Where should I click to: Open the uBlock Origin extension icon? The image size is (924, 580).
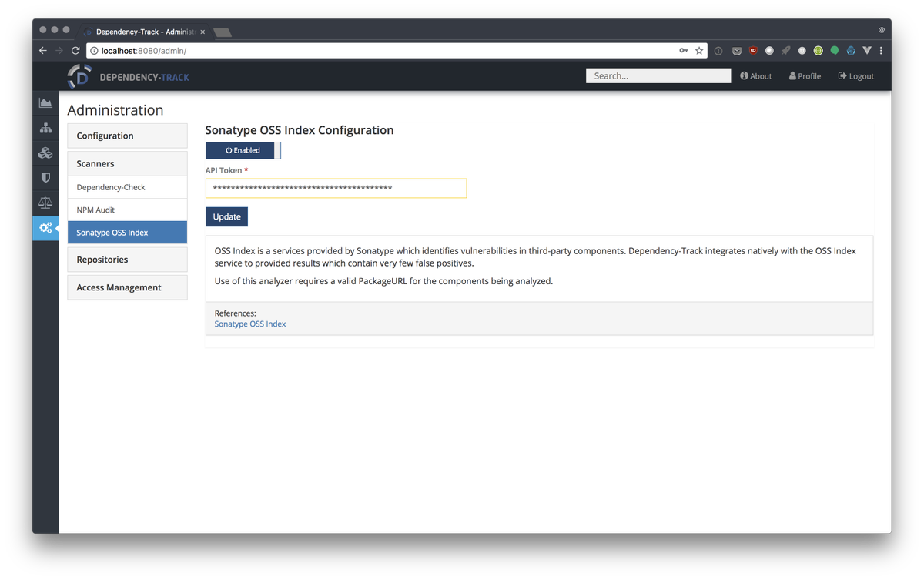pos(753,51)
